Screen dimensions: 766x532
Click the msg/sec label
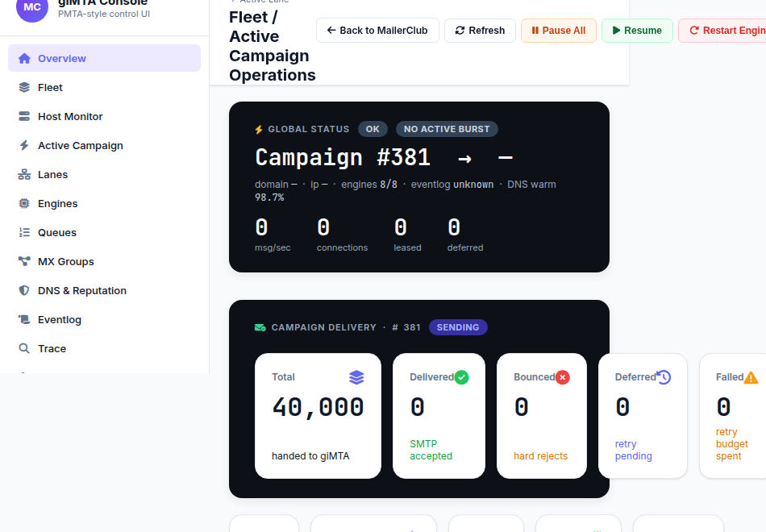[x=273, y=247]
